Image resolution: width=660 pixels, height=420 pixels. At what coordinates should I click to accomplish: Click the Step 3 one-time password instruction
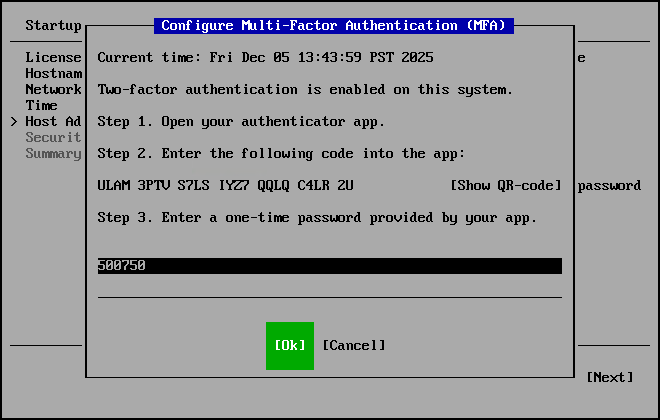317,217
